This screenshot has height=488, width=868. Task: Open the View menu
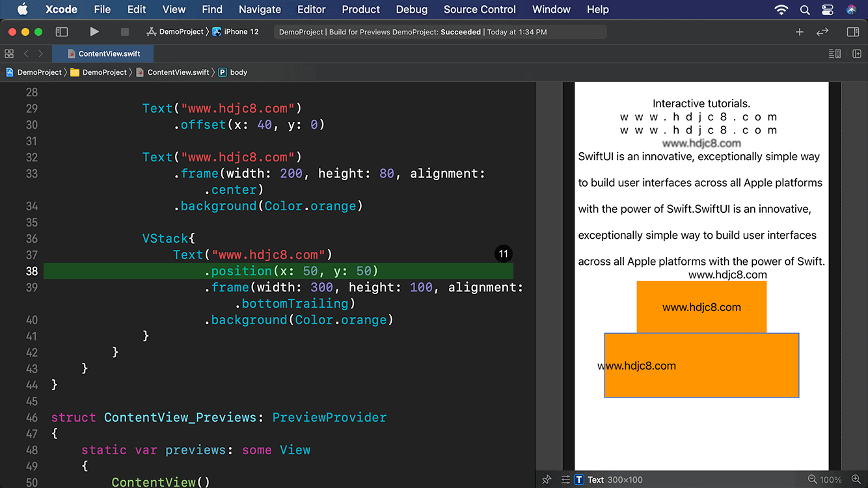174,9
